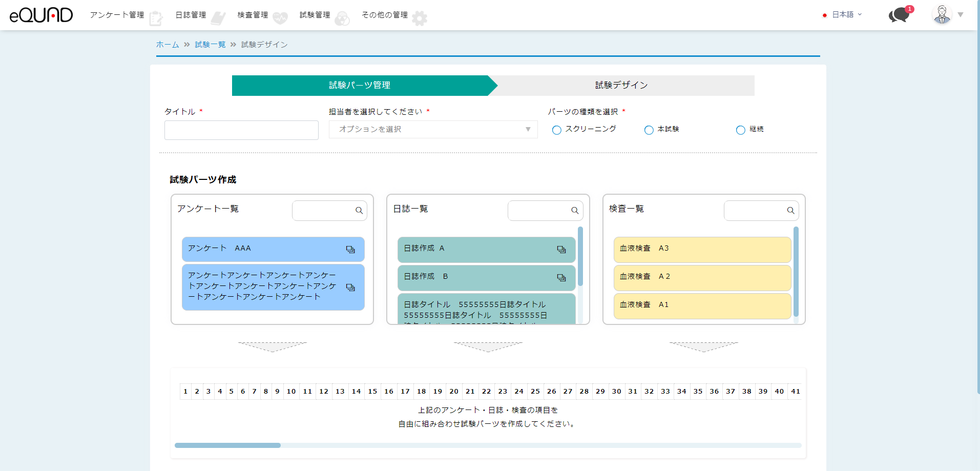Select the 本試験 radio button

649,130
